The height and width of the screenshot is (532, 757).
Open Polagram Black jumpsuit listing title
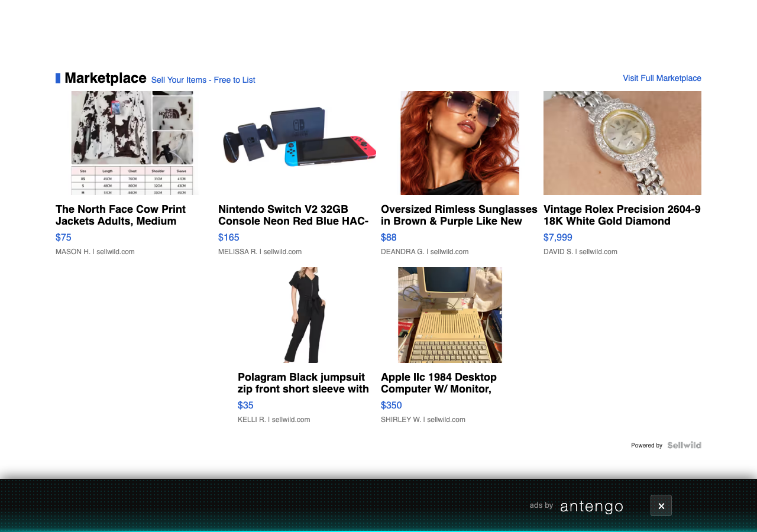(x=303, y=383)
